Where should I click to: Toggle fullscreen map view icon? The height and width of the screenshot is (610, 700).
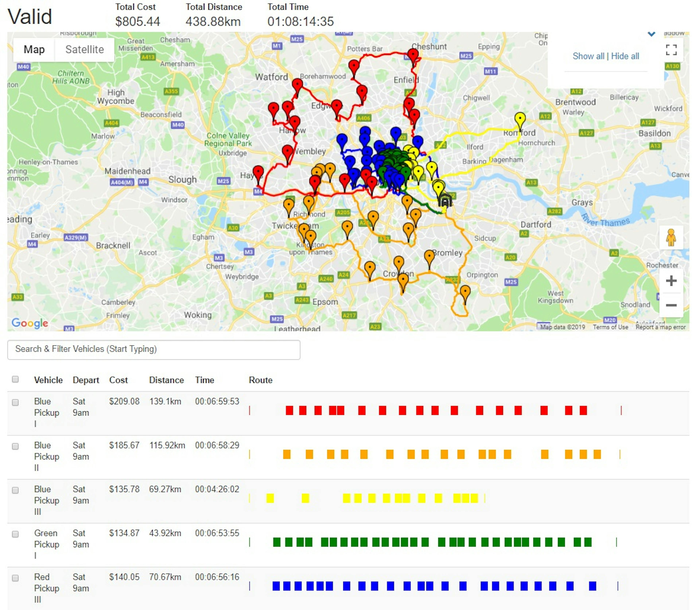pos(671,50)
